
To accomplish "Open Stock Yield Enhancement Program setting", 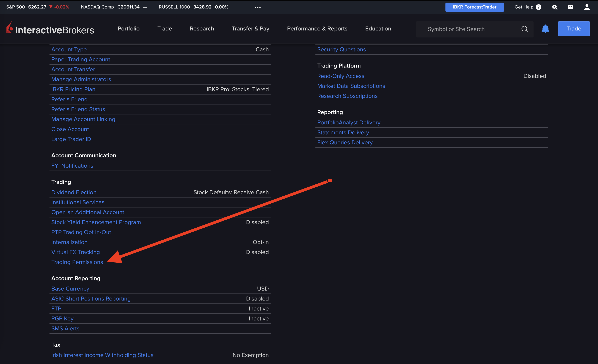I will [96, 222].
